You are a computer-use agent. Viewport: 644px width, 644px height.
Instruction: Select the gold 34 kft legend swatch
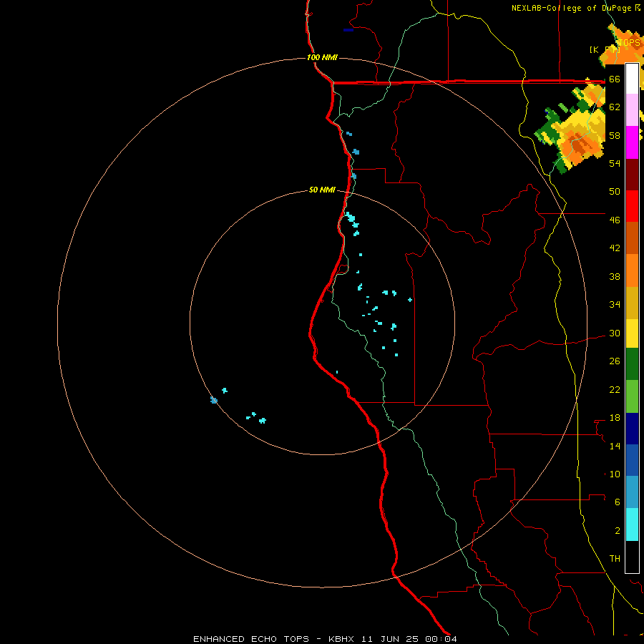(632, 303)
